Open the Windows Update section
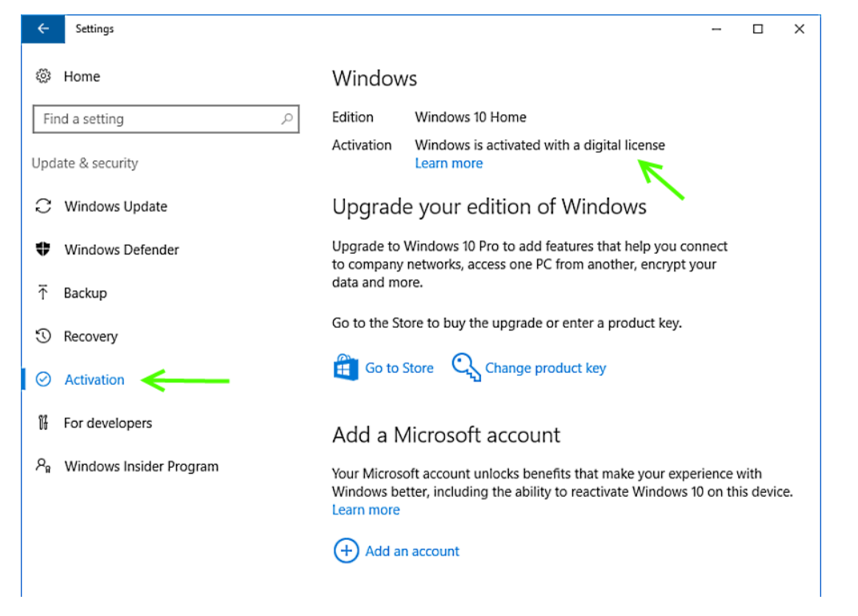Screen dimensions: 858x616 click(115, 206)
